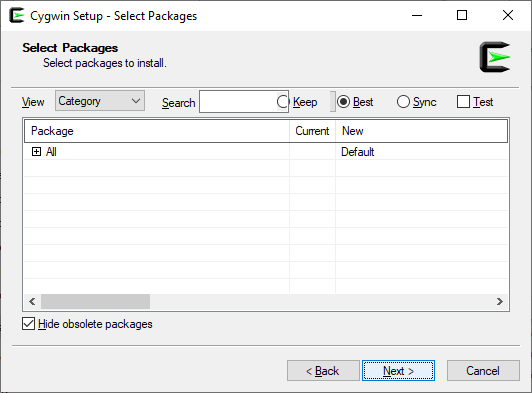The width and height of the screenshot is (532, 393).
Task: Click the horizontal scrollbar thumb
Action: tap(95, 301)
